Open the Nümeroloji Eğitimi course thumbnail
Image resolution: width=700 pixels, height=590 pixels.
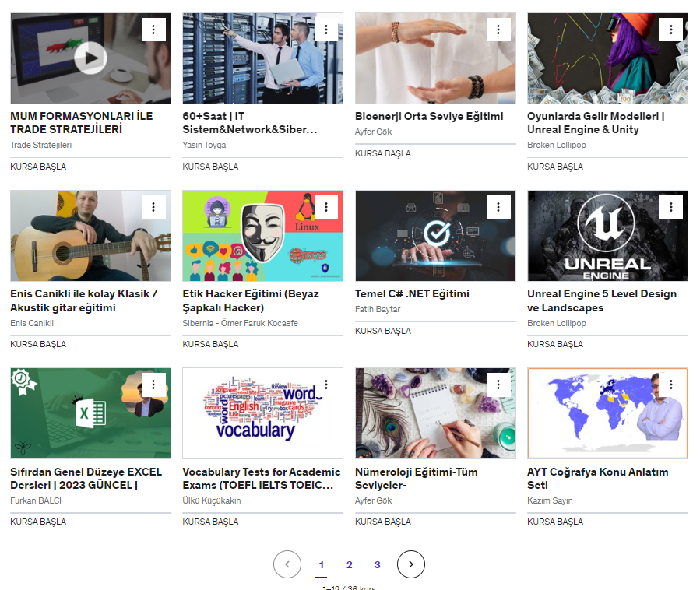pyautogui.click(x=435, y=413)
